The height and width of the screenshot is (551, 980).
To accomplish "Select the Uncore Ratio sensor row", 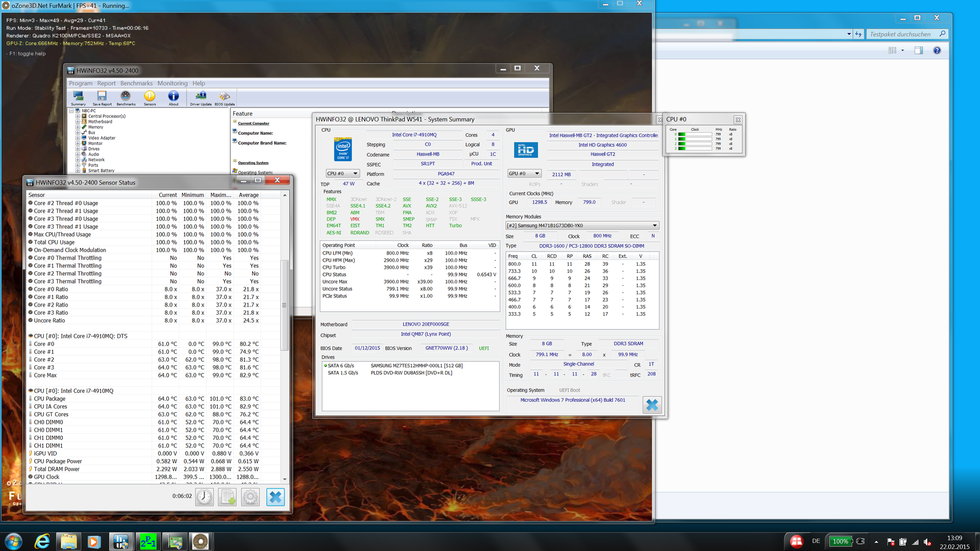I will coord(153,320).
